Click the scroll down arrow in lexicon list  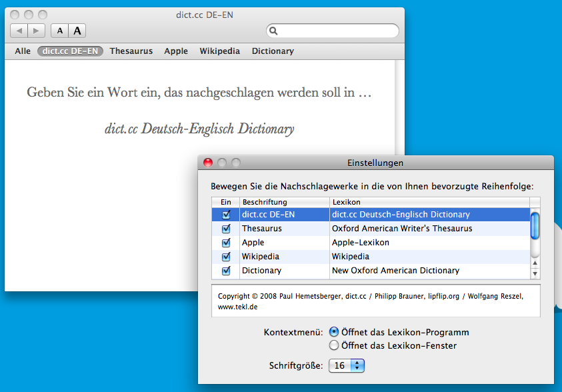coord(535,274)
